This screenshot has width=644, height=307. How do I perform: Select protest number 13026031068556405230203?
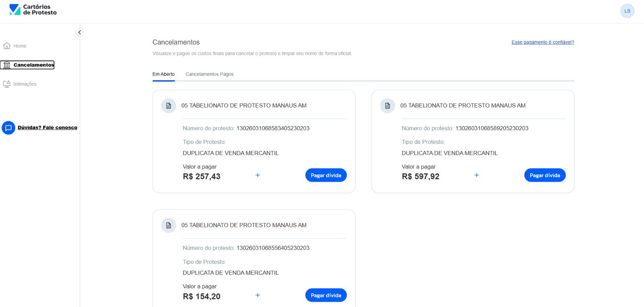coord(273,248)
